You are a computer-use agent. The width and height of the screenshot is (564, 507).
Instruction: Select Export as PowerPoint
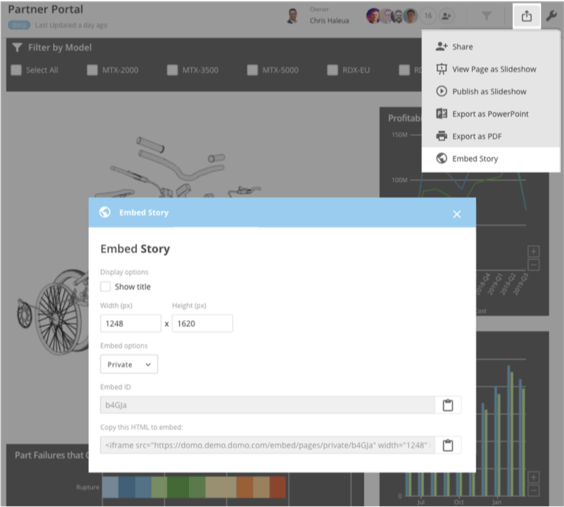click(491, 114)
